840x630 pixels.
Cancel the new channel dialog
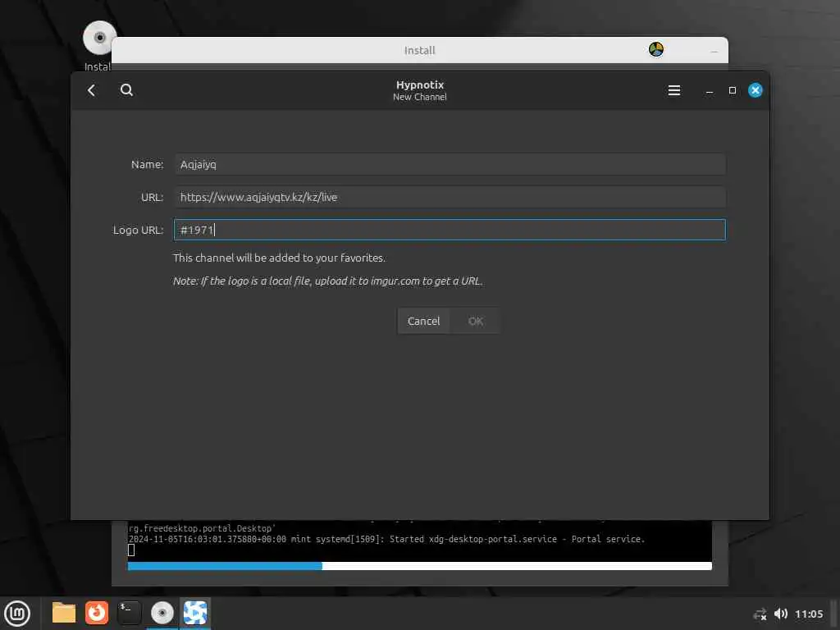[x=423, y=321]
